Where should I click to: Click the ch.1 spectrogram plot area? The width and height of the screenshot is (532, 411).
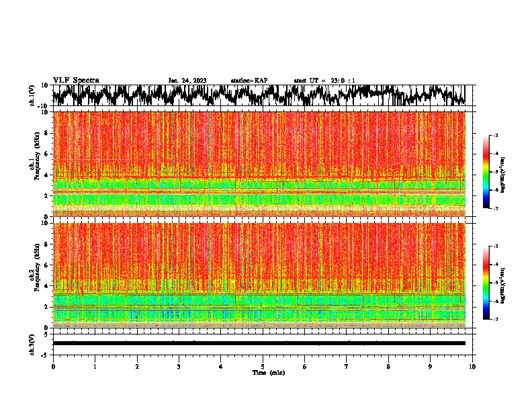click(x=259, y=164)
